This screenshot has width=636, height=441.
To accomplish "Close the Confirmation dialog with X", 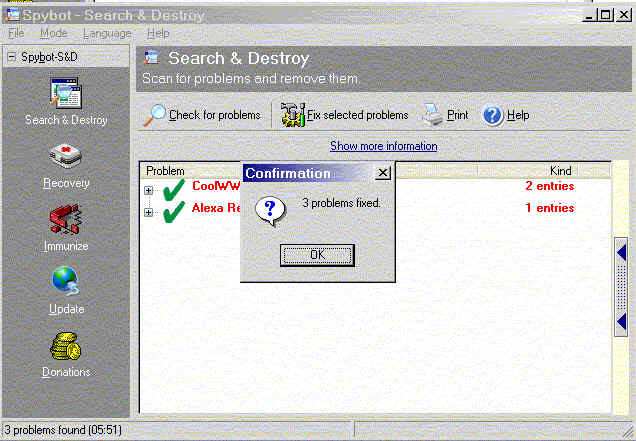I will click(x=382, y=173).
